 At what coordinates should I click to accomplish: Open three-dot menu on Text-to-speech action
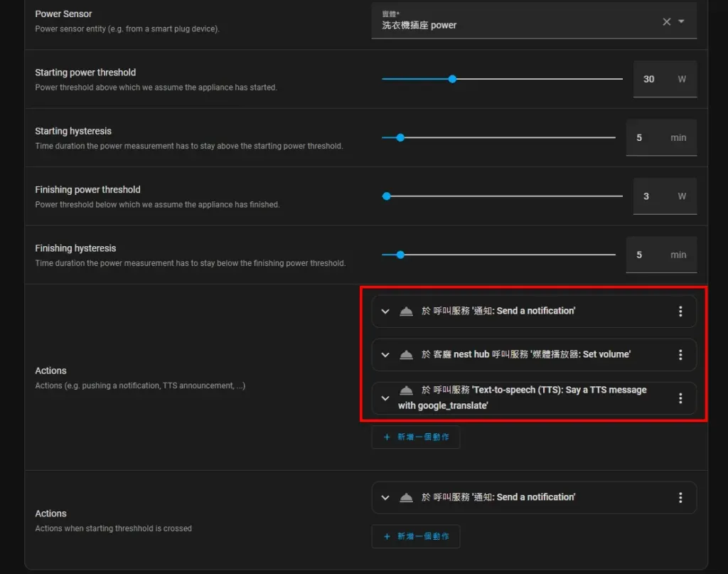(x=680, y=398)
